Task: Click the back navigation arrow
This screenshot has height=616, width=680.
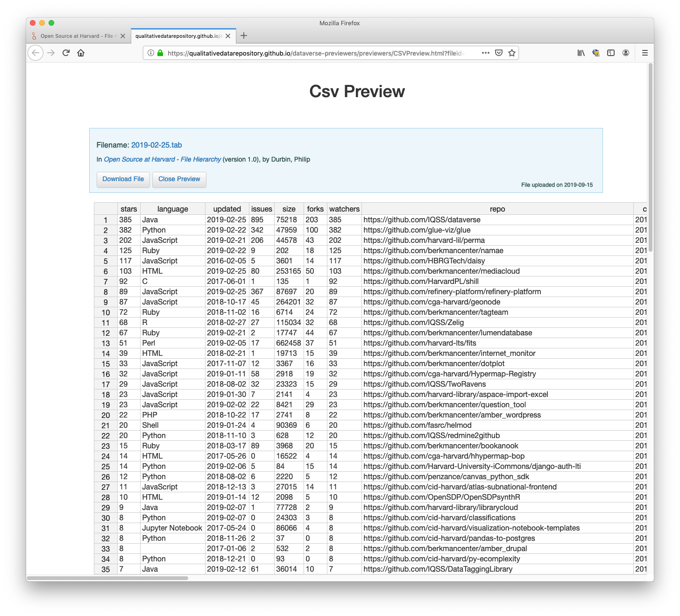Action: tap(35, 53)
